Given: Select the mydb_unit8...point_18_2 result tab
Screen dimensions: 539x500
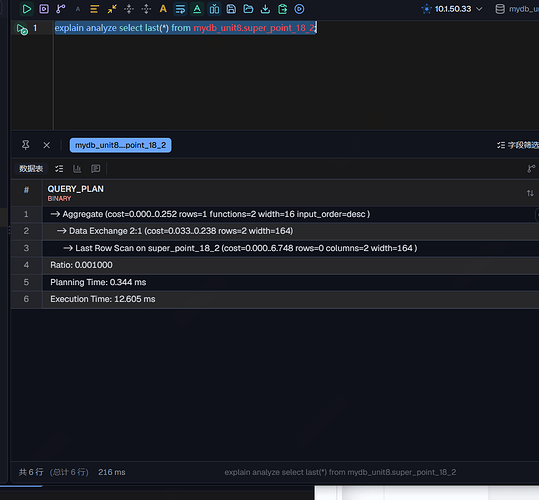Looking at the screenshot, I should pyautogui.click(x=120, y=145).
